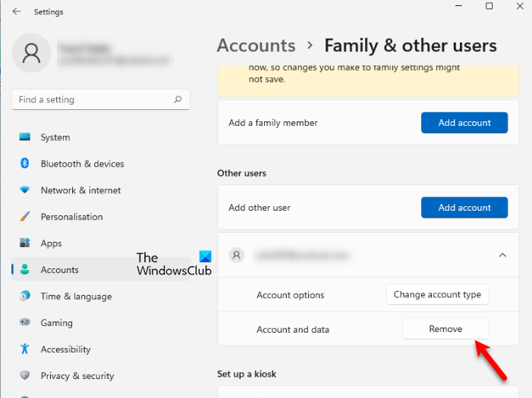Add account for a family member

(464, 123)
